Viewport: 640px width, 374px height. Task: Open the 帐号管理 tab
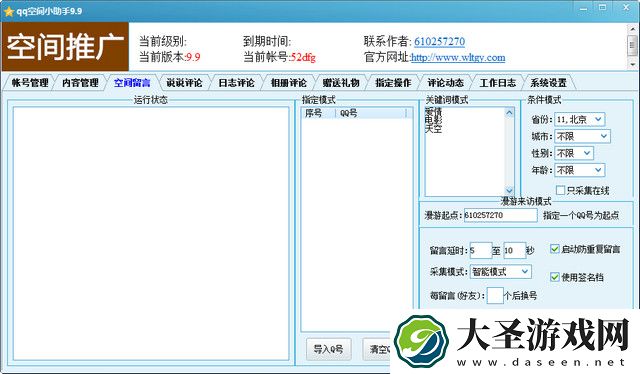(30, 83)
